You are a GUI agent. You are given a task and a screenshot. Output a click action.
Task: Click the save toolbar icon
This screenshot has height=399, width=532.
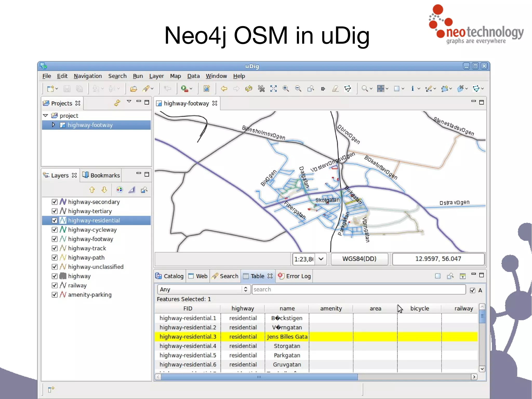[x=67, y=89]
